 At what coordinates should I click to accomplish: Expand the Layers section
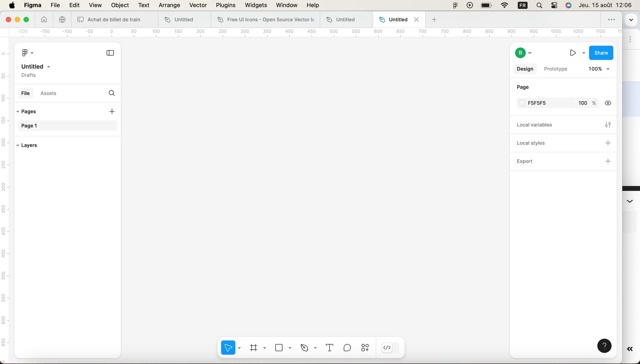point(18,145)
